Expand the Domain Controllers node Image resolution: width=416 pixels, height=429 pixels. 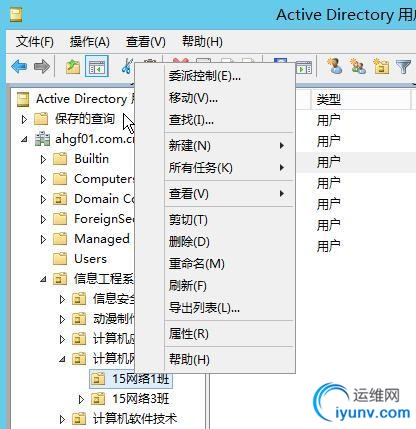click(43, 199)
